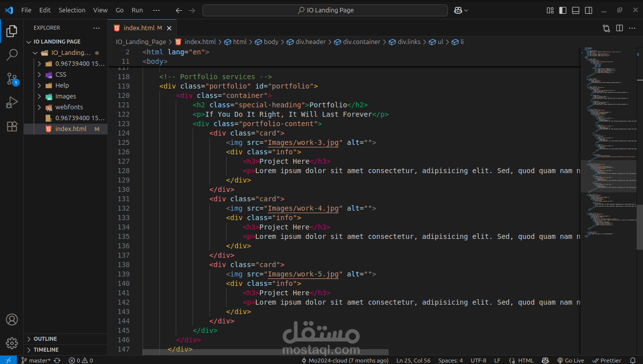Toggle the Secondary Side Bar layout button
Viewport: 643px width, 364px height.
[x=589, y=10]
